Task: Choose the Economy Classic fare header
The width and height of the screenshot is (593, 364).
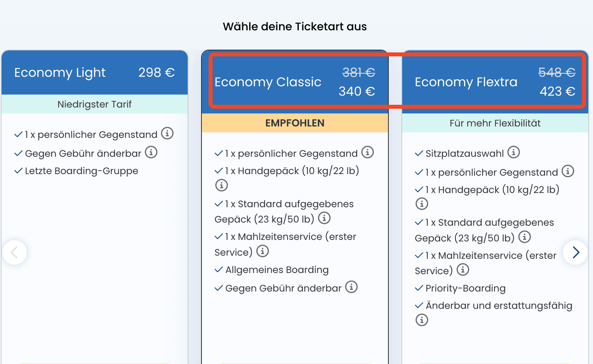Action: pos(295,82)
